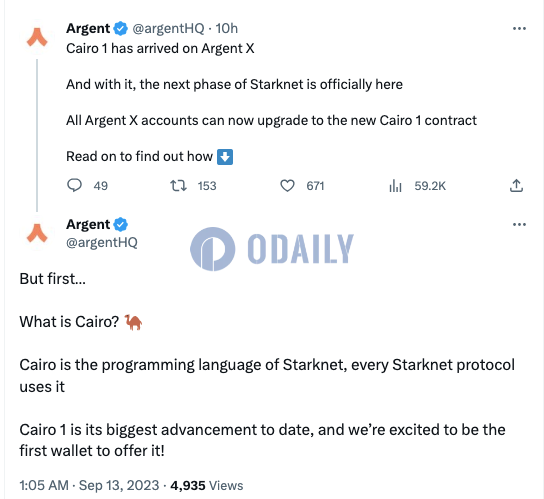This screenshot has width=544, height=499.
Task: Open @argentHQ handle in first tweet
Action: pos(168,28)
